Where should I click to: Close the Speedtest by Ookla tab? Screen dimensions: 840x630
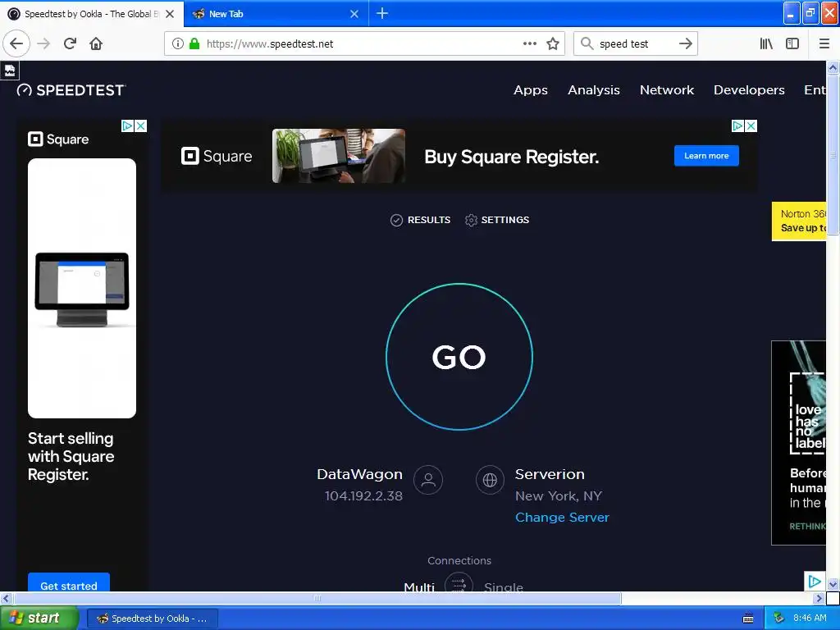click(x=170, y=14)
